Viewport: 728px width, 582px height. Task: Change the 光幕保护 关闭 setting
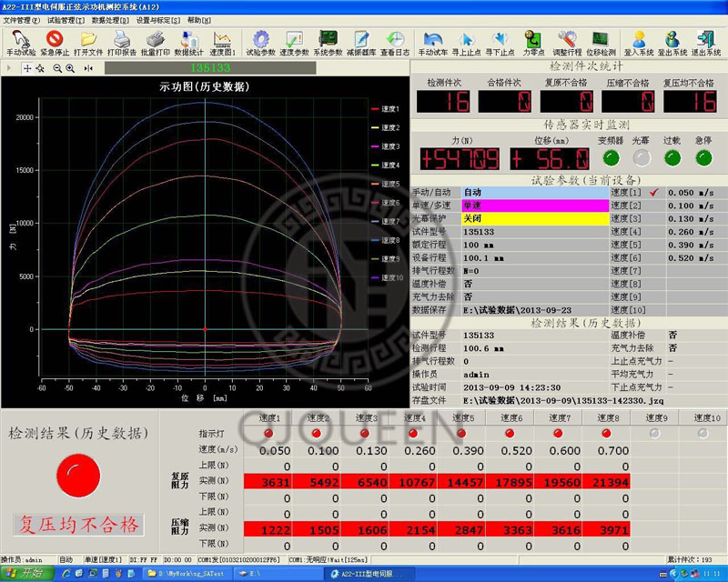533,219
